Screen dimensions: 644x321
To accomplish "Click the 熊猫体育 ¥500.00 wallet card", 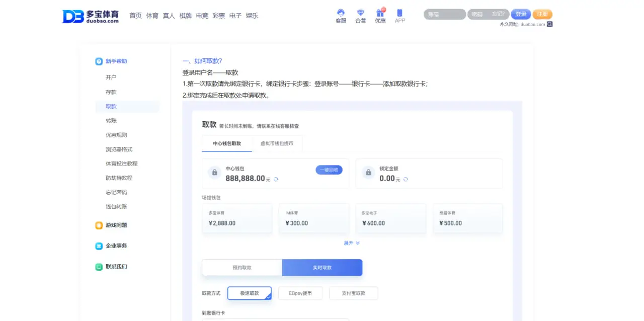I will (468, 218).
